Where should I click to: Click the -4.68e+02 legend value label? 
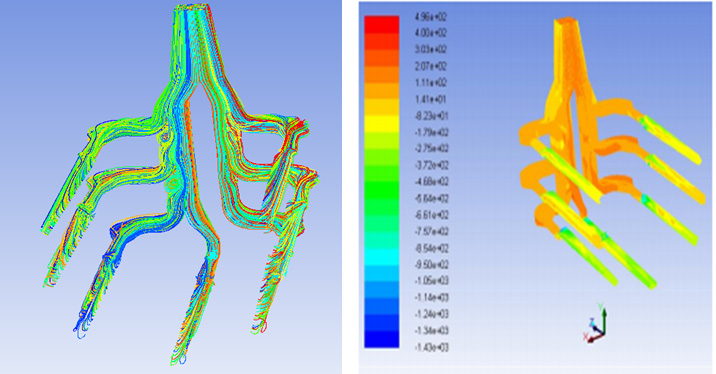[431, 182]
